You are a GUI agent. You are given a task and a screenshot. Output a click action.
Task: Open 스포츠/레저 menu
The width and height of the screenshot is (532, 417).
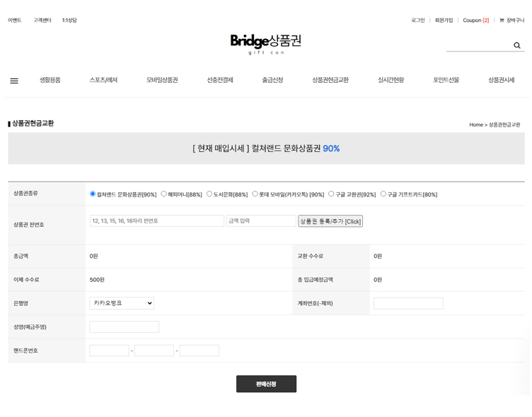click(x=103, y=80)
